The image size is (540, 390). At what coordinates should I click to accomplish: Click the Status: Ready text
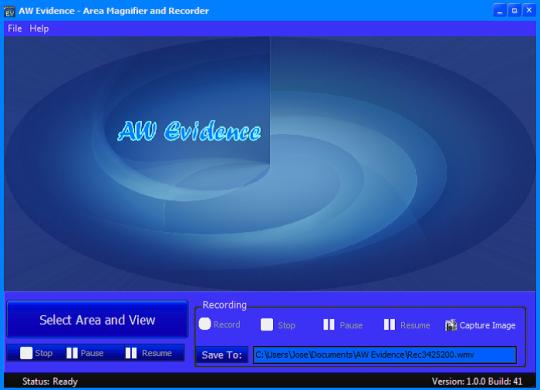pos(50,381)
